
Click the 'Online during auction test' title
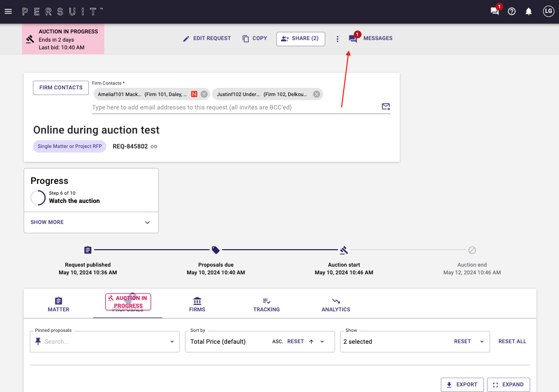tap(96, 130)
